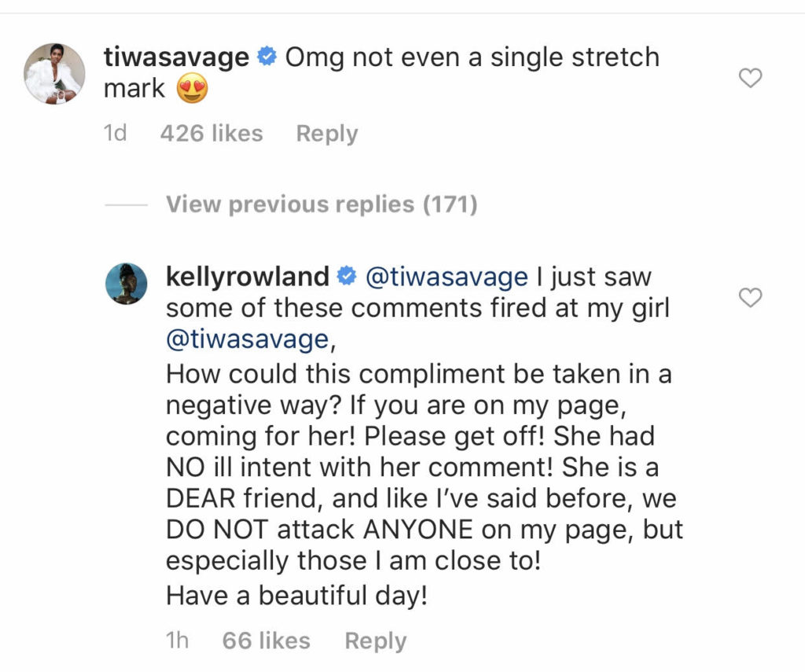The width and height of the screenshot is (805, 672).
Task: Open the kellyrowland username link
Action: click(248, 277)
